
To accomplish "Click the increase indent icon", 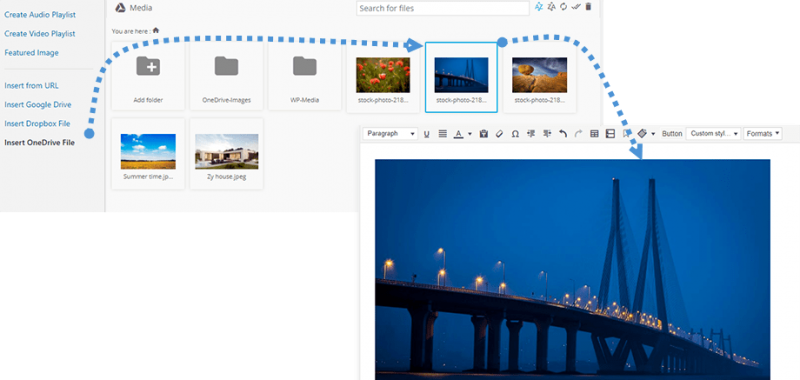I will coord(547,134).
